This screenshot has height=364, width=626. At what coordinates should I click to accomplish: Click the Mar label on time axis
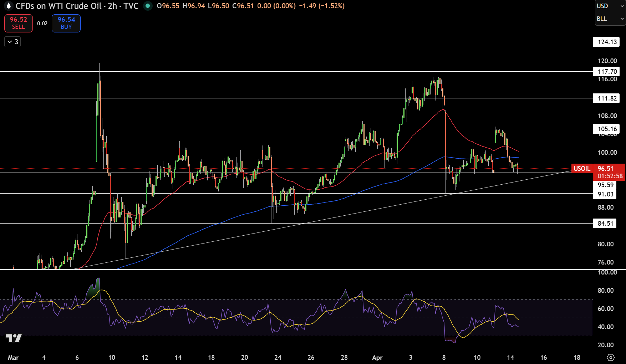pyautogui.click(x=13, y=358)
